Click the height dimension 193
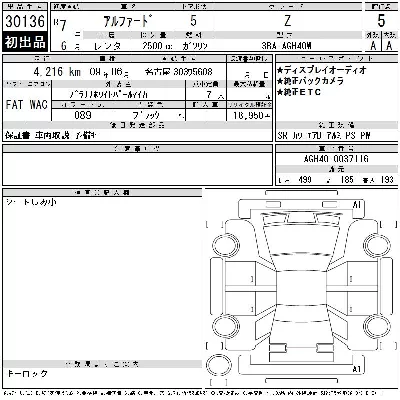The width and height of the screenshot is (400, 400). click(x=387, y=180)
